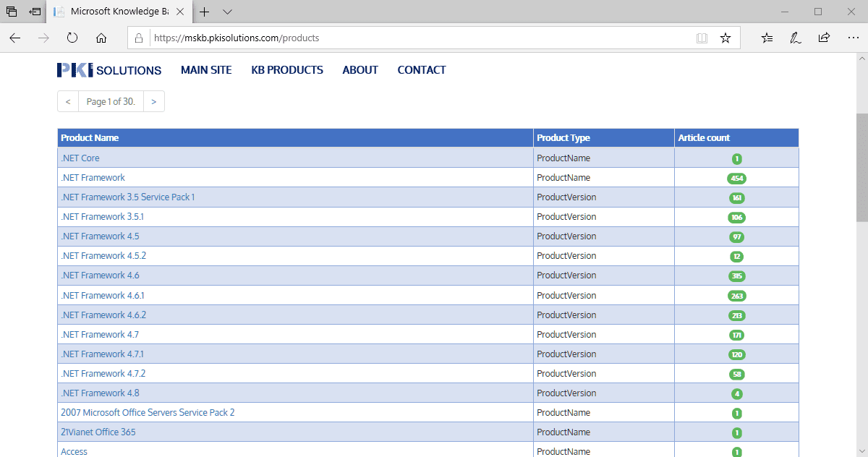
Task: Show tab previews chevron
Action: (227, 12)
